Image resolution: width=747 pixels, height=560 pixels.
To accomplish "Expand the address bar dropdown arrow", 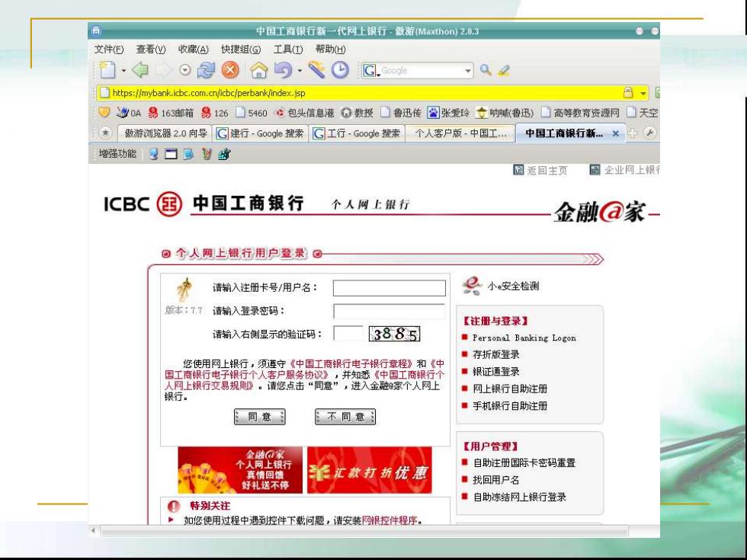I will (x=643, y=93).
